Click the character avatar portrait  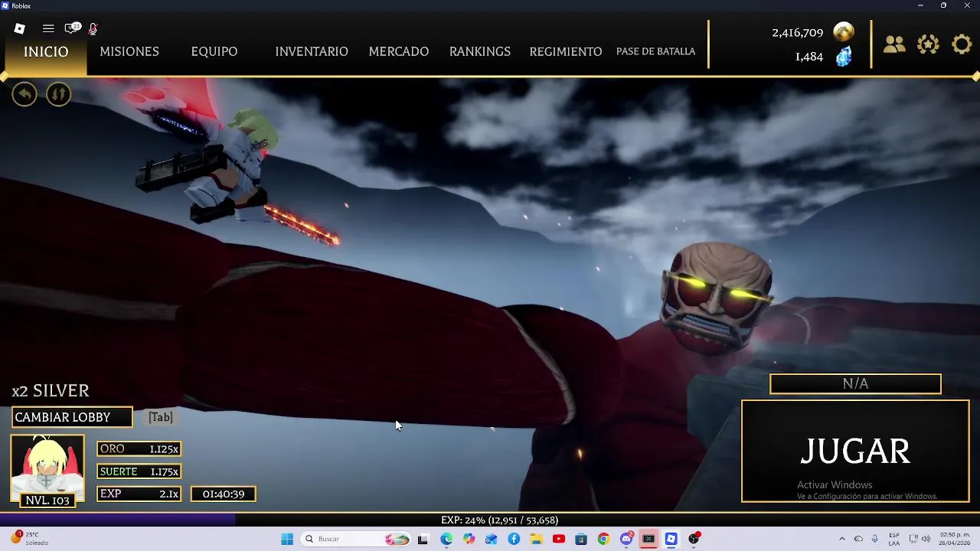coord(47,465)
